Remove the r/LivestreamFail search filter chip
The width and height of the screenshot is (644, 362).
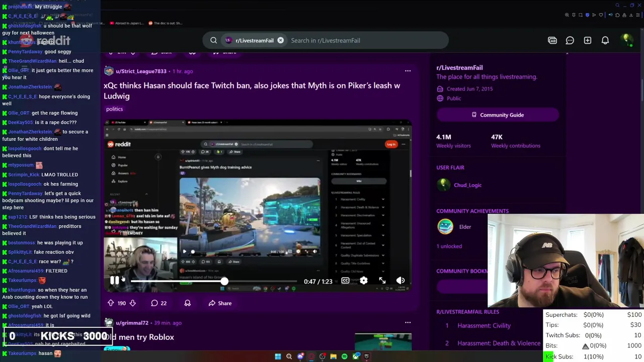281,40
